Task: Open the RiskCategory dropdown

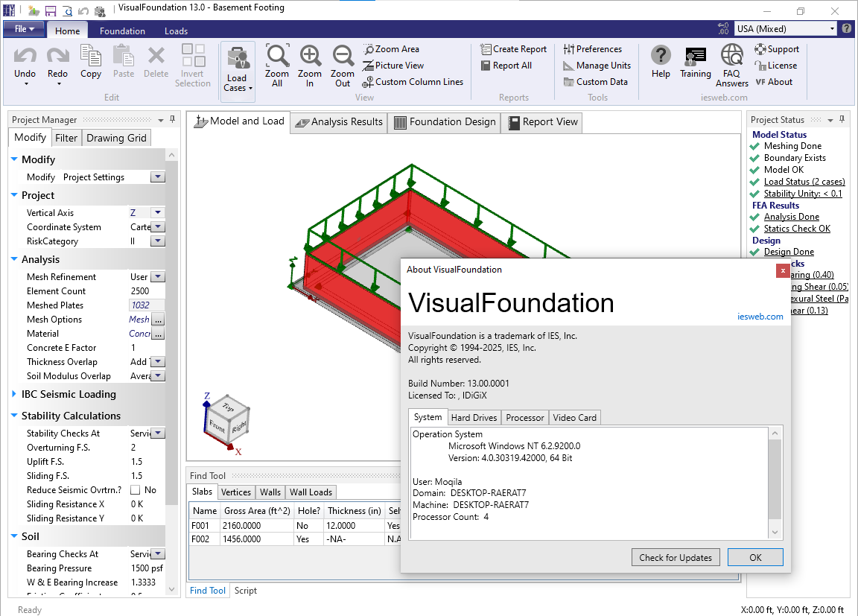Action: (158, 241)
